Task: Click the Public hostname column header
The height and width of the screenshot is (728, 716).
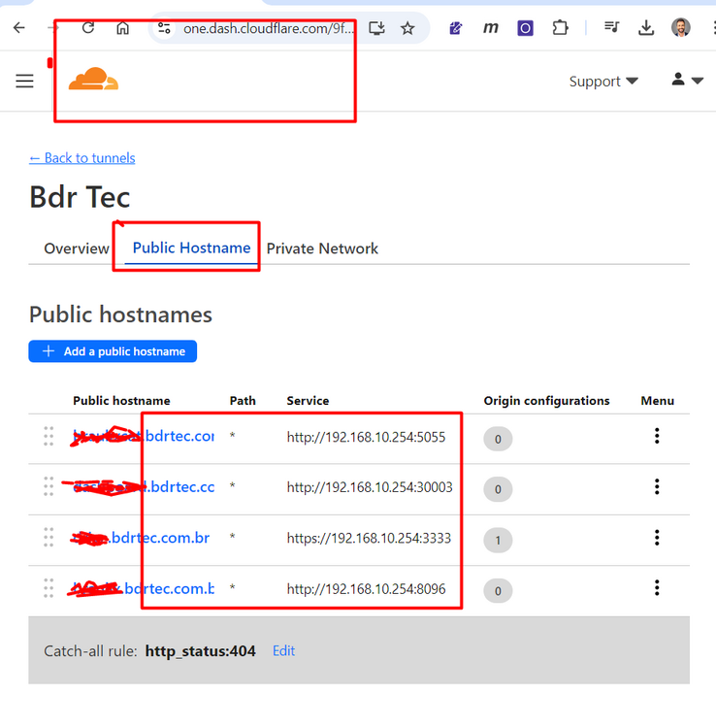Action: (121, 401)
